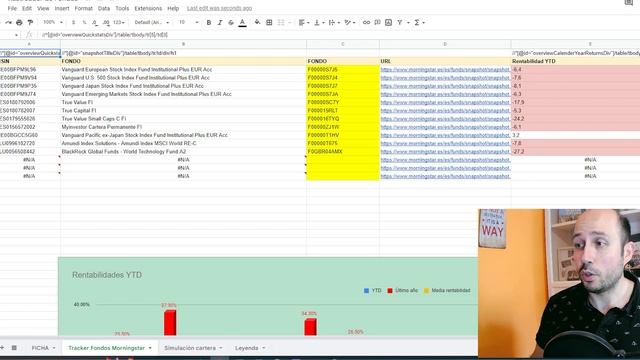640x360 pixels.
Task: Open the Format menu
Action: pyautogui.click(x=83, y=8)
